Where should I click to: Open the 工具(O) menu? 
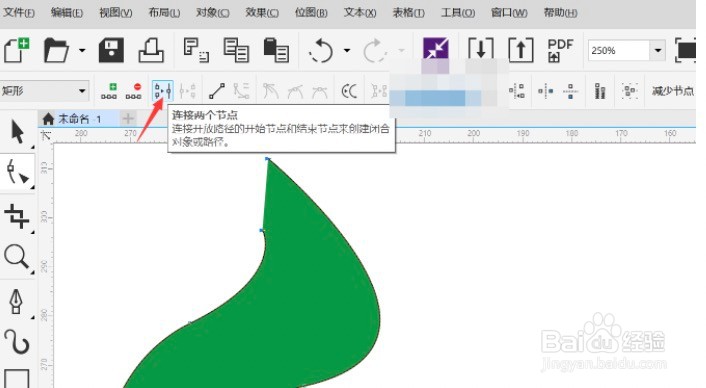[457, 13]
